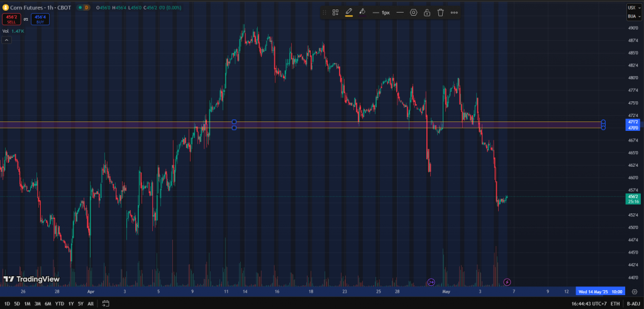644x309 pixels.
Task: Open the 16:44:43 UTC+7 timezone menu
Action: click(x=589, y=304)
